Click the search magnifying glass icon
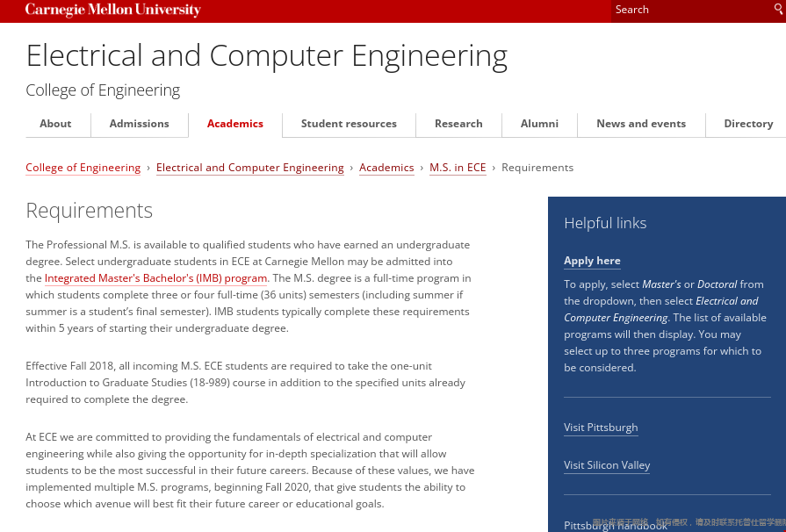The width and height of the screenshot is (786, 532). [x=777, y=9]
